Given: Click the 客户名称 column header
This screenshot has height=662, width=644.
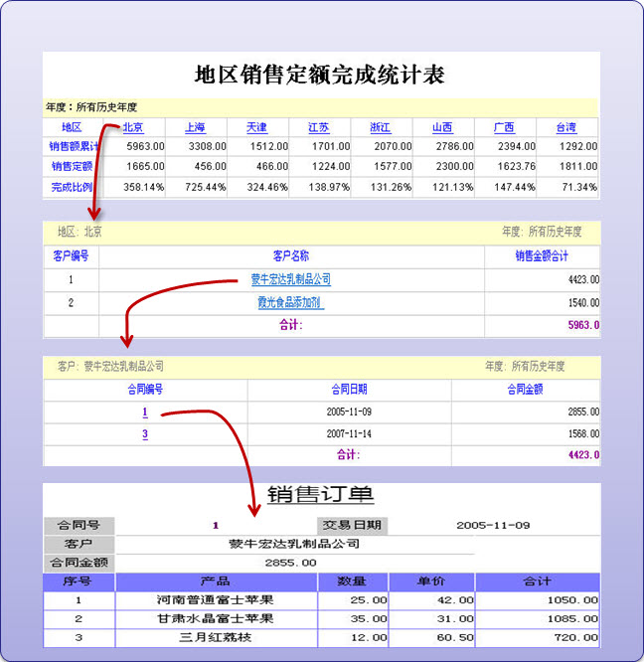Looking at the screenshot, I should coord(291,255).
